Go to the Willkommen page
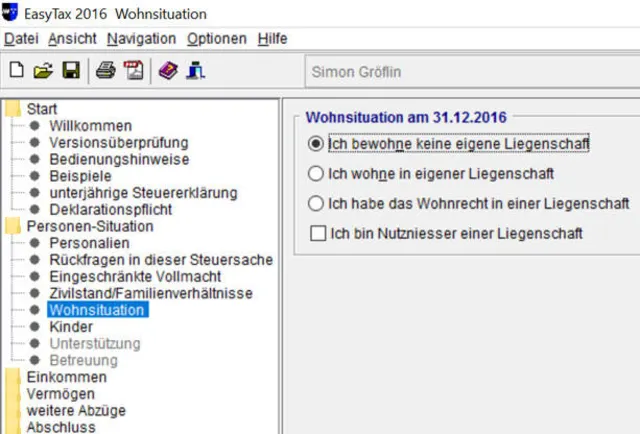This screenshot has height=434, width=640. coord(91,126)
